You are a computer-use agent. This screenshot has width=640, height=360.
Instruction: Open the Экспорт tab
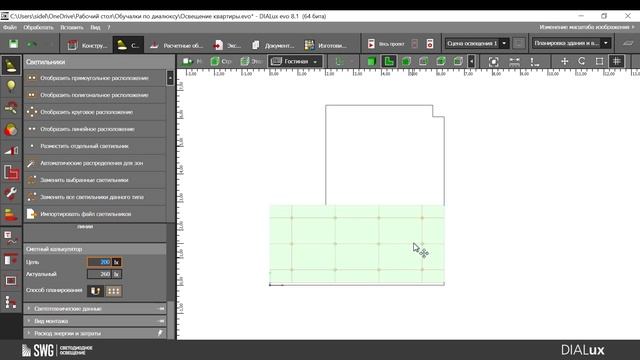(227, 45)
